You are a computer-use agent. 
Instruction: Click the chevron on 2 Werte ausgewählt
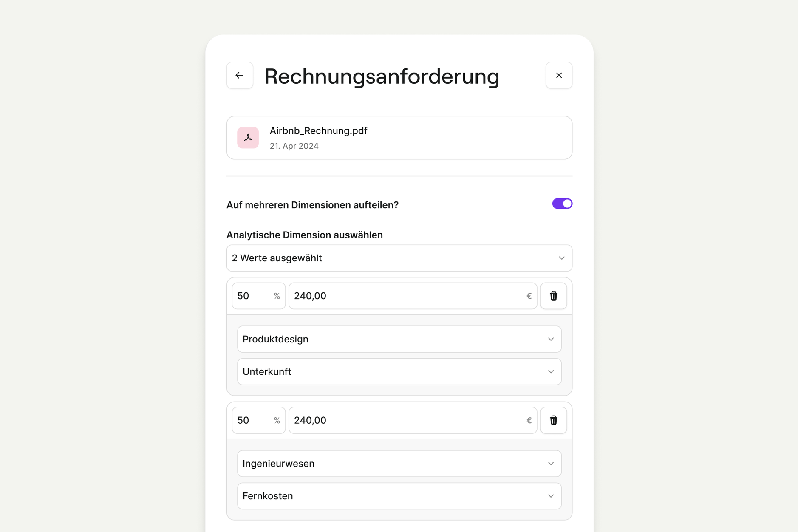(x=561, y=258)
